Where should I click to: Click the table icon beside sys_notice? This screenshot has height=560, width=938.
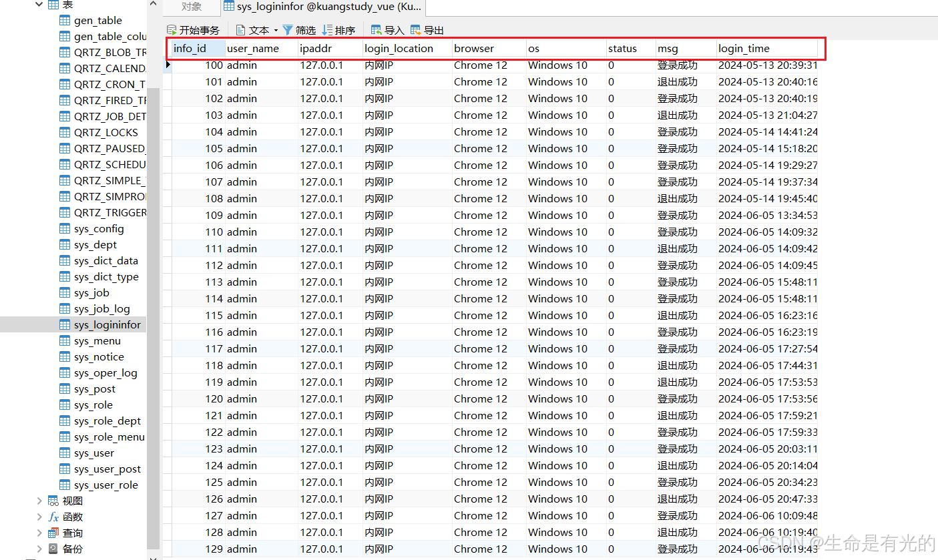(x=65, y=357)
